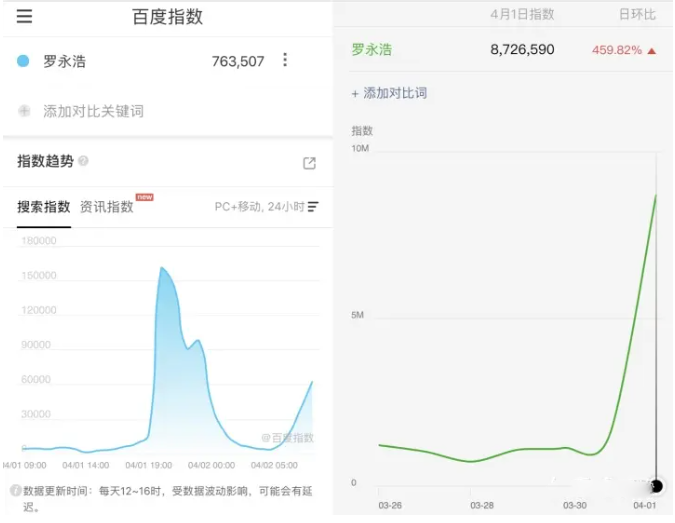Click the 5M gridline label on the green chart
675x523 pixels.
tap(357, 315)
